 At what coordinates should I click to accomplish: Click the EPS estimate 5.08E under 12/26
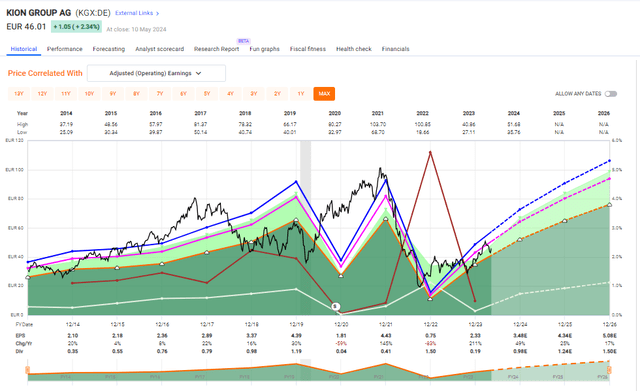tap(609, 336)
